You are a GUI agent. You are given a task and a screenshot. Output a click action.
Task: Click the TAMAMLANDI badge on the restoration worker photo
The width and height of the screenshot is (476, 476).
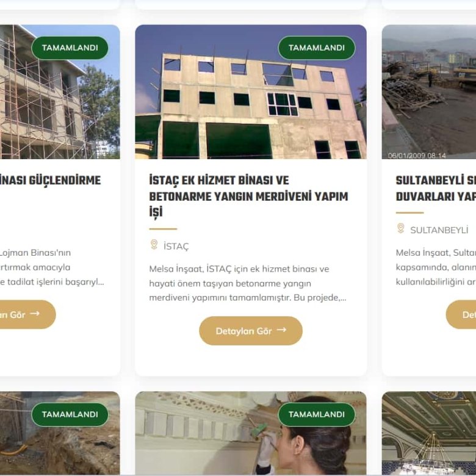tap(317, 414)
